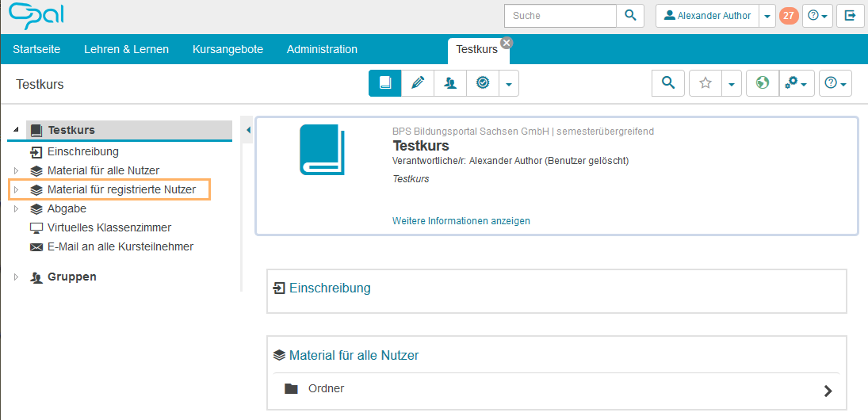Open the Lehren & Lernen menu
This screenshot has width=868, height=420.
click(126, 49)
